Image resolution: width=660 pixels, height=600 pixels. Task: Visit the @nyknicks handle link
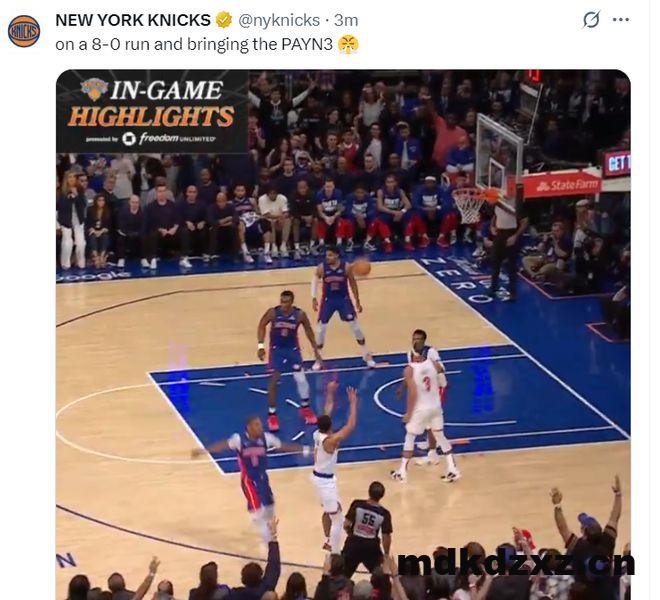(279, 20)
